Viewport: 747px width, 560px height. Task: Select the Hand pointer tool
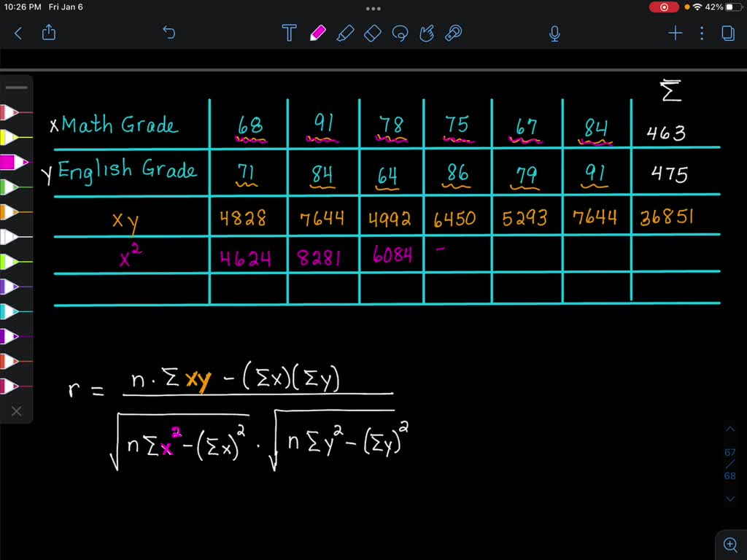tap(427, 33)
